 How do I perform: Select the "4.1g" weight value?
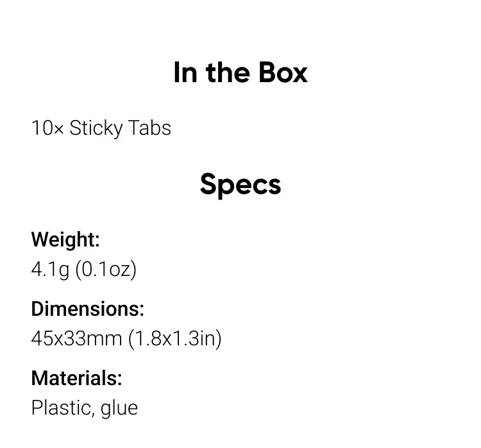pyautogui.click(x=50, y=270)
